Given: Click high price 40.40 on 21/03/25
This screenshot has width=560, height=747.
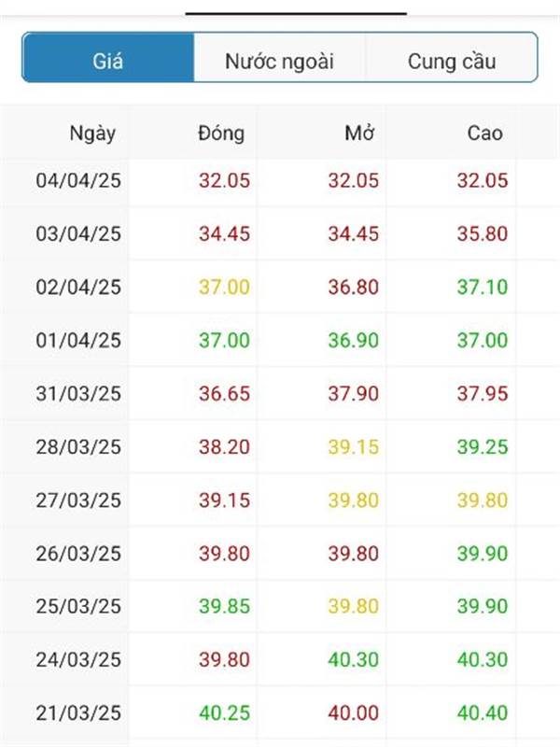Looking at the screenshot, I should click(x=482, y=713).
